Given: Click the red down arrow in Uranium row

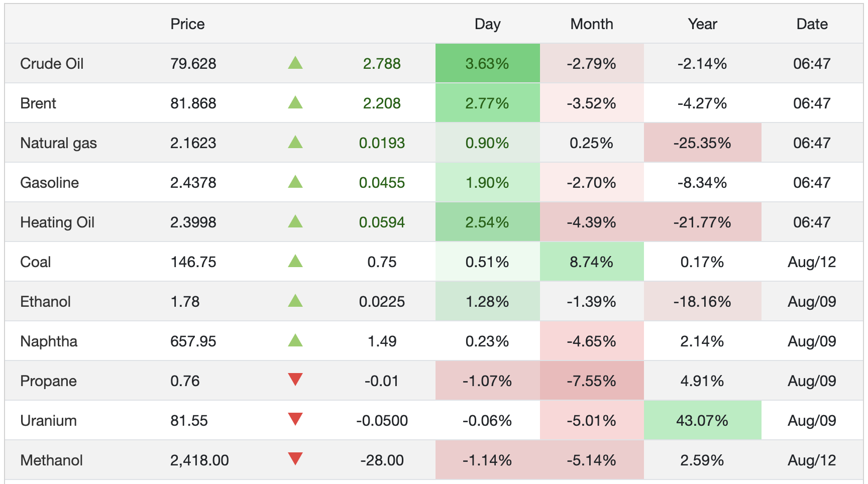Looking at the screenshot, I should click(295, 419).
